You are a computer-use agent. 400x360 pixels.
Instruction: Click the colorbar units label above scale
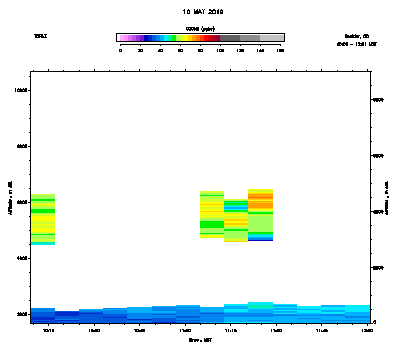[200, 29]
